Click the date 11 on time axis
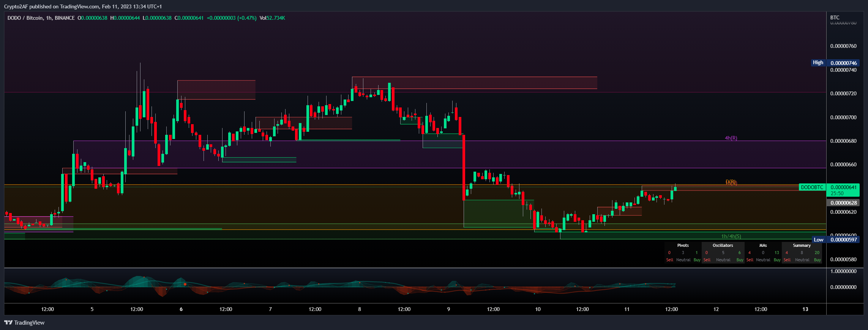The image size is (868, 330). [627, 309]
